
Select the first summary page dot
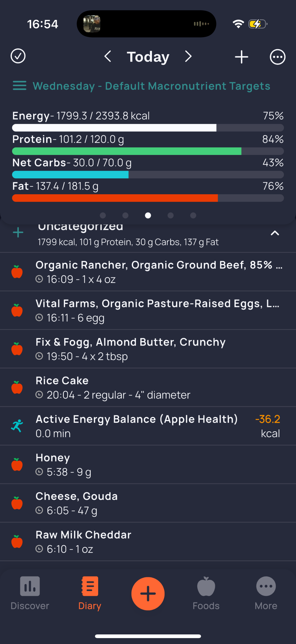pyautogui.click(x=103, y=215)
